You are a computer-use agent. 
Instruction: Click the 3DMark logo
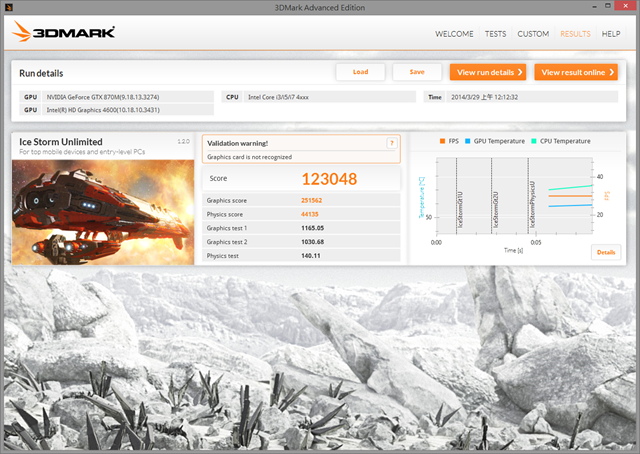(63, 31)
